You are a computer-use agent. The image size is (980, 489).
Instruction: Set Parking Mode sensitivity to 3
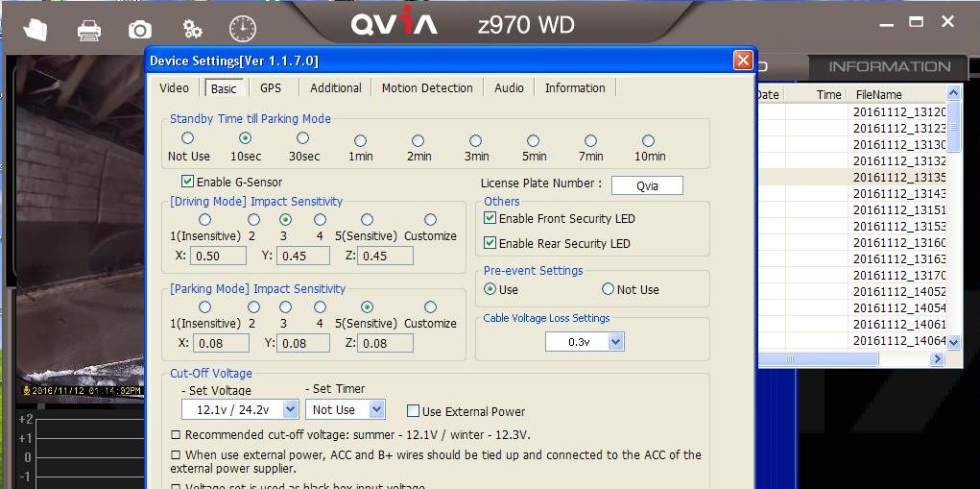(x=286, y=307)
